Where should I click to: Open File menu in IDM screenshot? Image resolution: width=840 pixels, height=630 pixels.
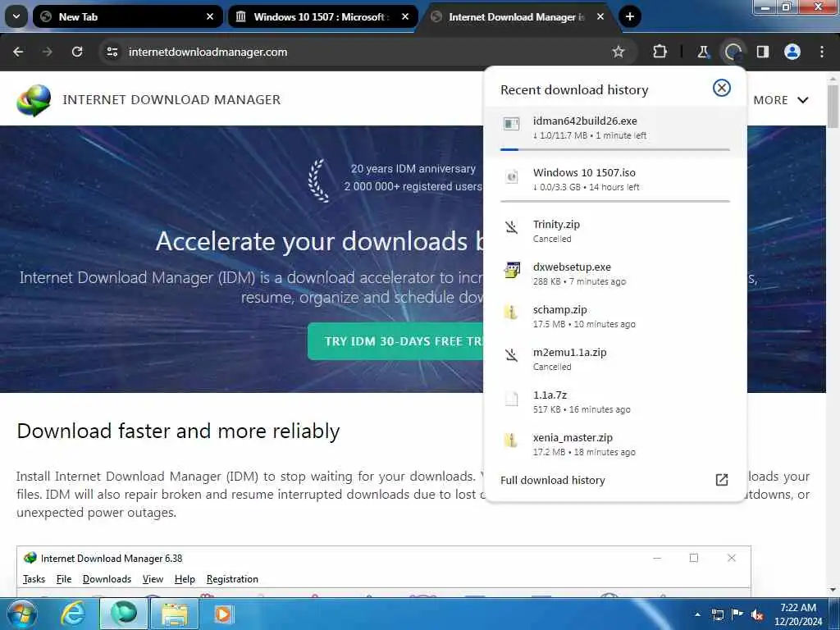64,579
